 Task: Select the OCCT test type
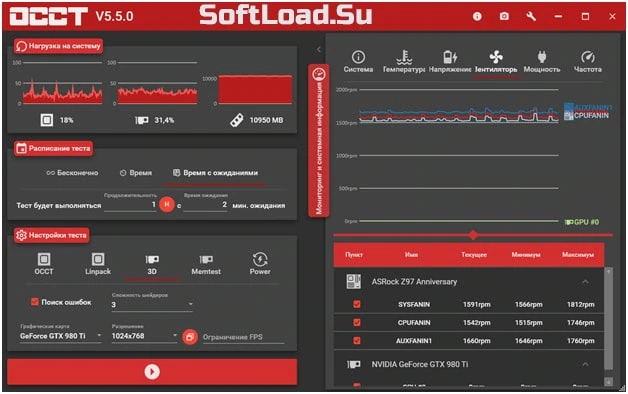[x=44, y=264]
